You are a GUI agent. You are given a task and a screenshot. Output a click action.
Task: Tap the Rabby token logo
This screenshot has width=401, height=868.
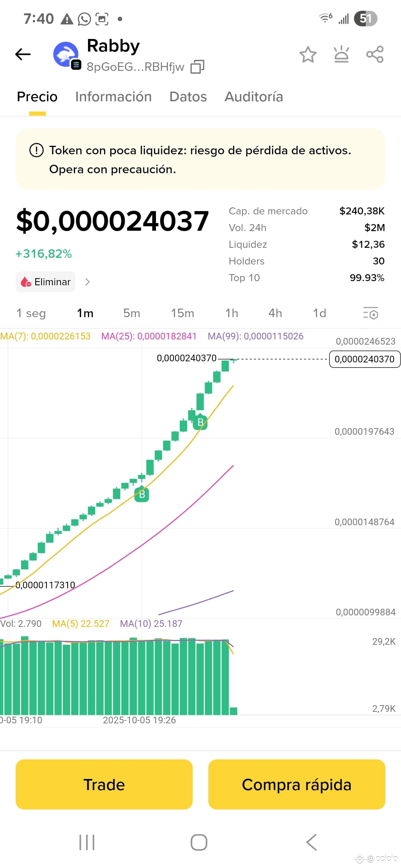(66, 55)
